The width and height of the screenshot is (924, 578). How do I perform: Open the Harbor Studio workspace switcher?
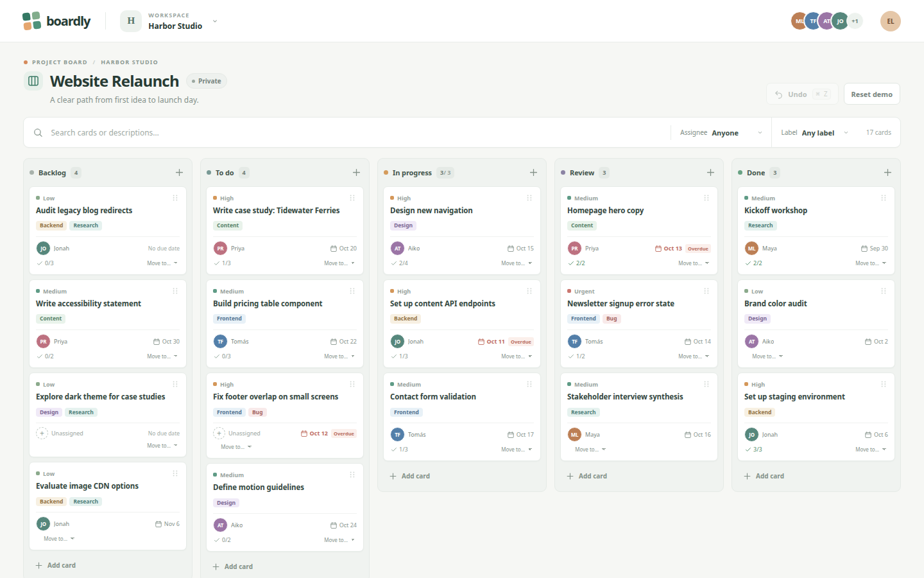tap(169, 21)
